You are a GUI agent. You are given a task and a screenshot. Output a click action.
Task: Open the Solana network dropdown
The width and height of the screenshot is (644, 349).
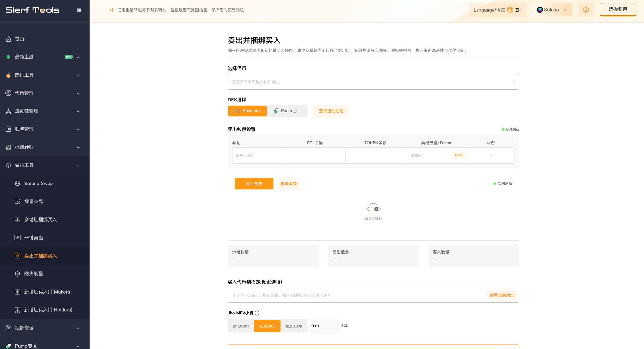552,10
